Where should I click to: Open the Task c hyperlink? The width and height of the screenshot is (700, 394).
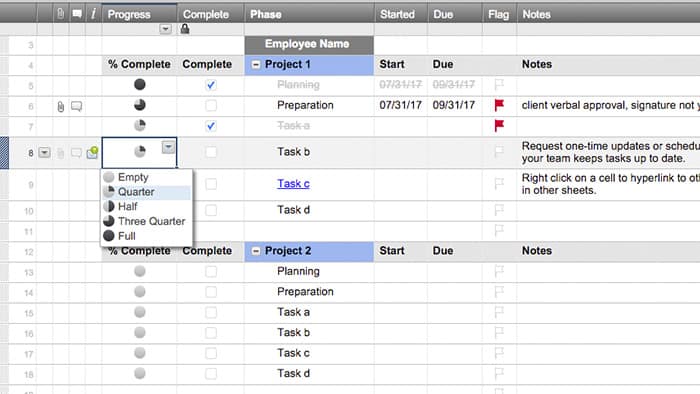[x=293, y=183]
